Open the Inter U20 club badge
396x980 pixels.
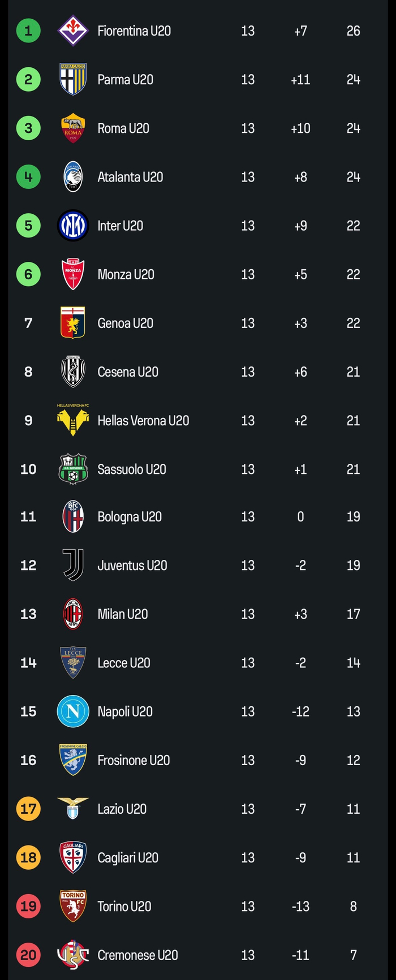(x=73, y=226)
